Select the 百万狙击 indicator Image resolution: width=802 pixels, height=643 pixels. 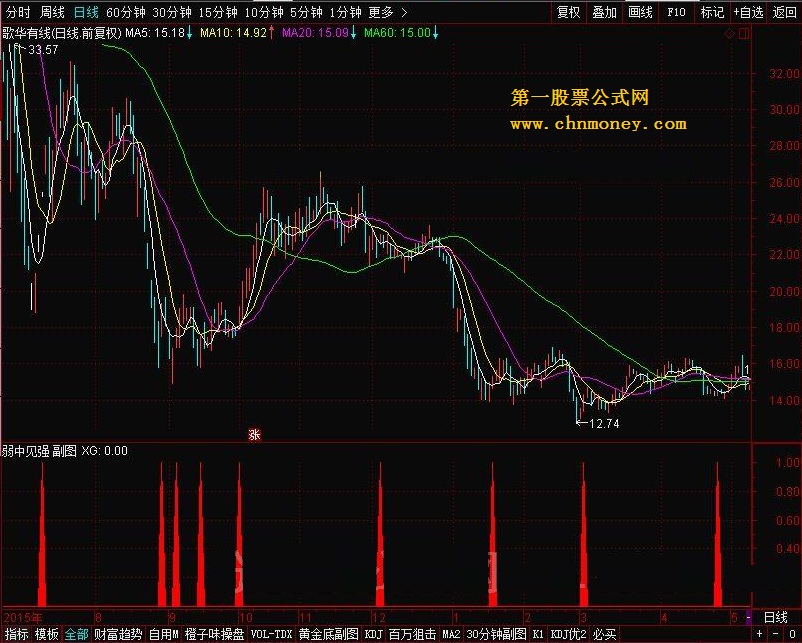pyautogui.click(x=412, y=635)
